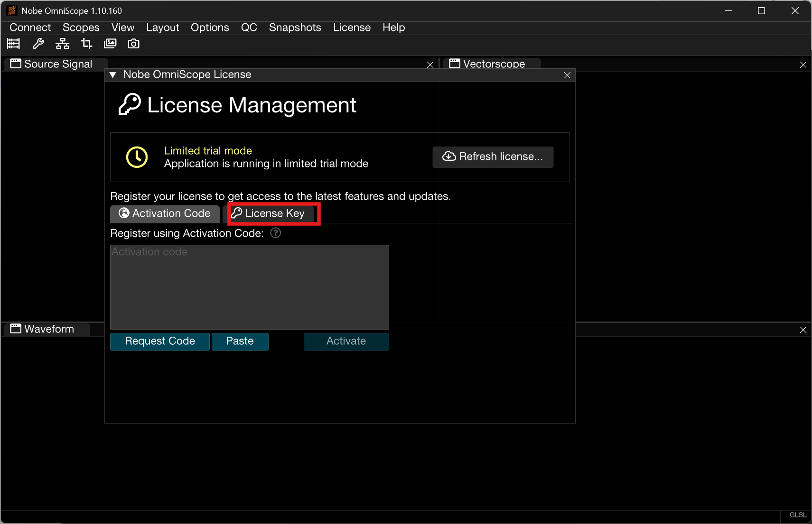Click the wrench settings toolbar icon

tap(38, 44)
